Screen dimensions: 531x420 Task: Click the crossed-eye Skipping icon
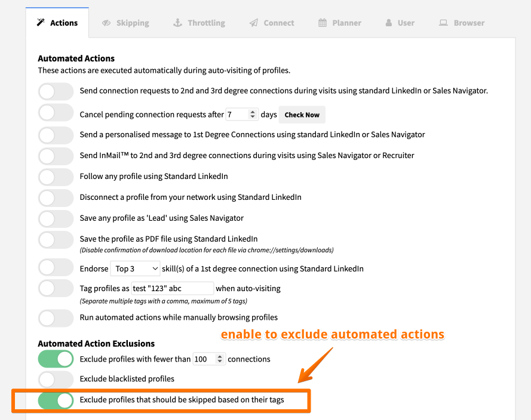(x=106, y=23)
